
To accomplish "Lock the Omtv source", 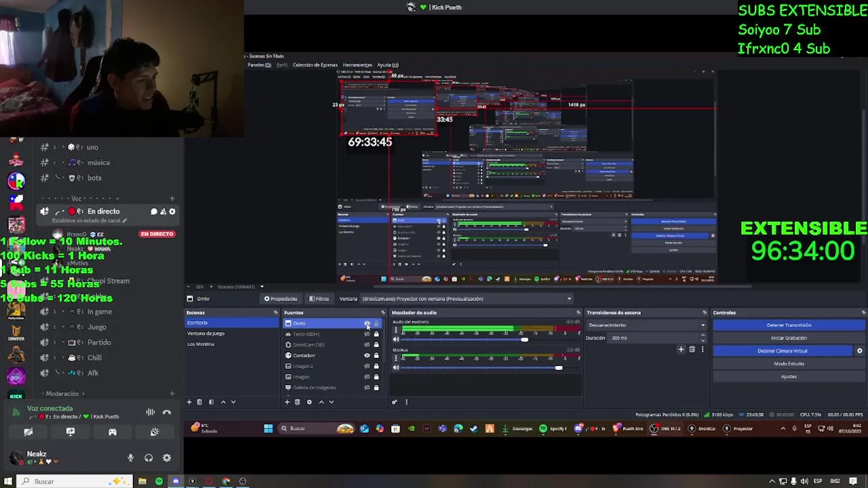I will tap(376, 323).
